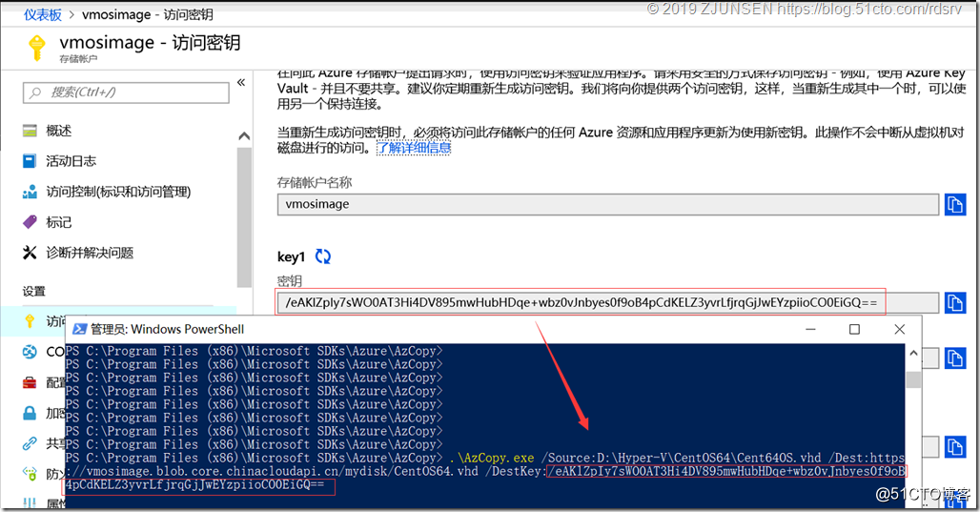Click the blue lock 加密 icon

pyautogui.click(x=30, y=413)
